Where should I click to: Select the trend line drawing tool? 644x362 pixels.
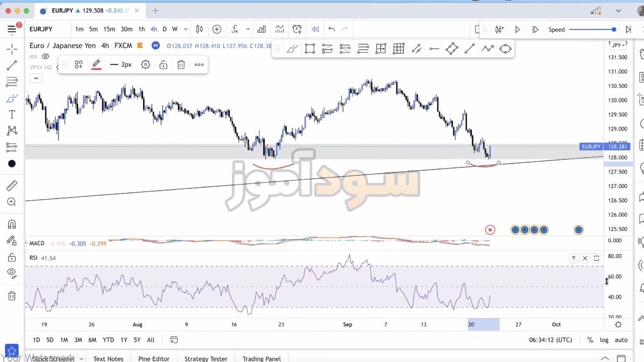click(x=12, y=65)
